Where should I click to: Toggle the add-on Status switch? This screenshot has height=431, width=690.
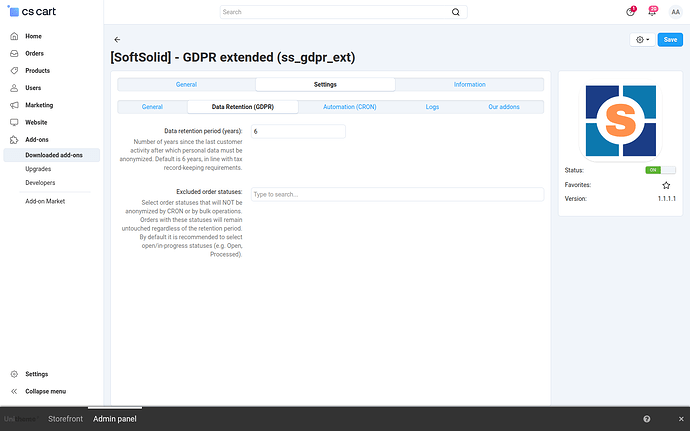click(660, 170)
